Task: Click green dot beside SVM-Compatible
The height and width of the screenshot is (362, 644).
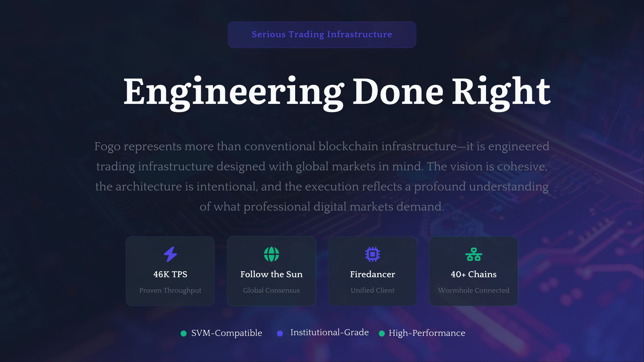Action: (x=183, y=334)
